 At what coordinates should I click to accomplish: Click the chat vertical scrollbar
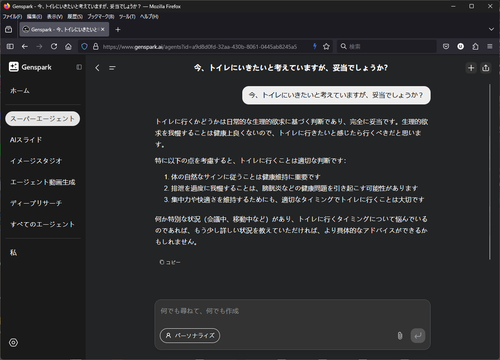[x=490, y=172]
